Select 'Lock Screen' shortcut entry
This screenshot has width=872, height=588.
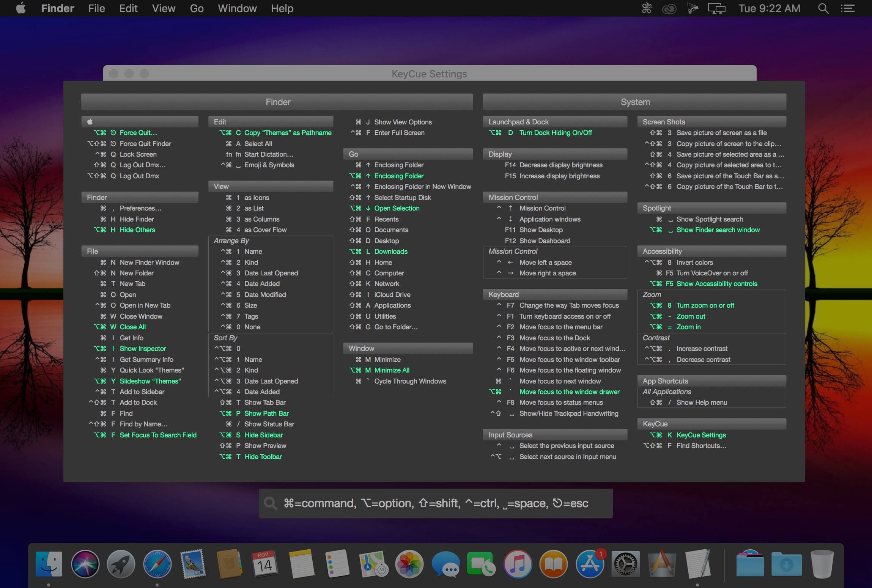138,154
